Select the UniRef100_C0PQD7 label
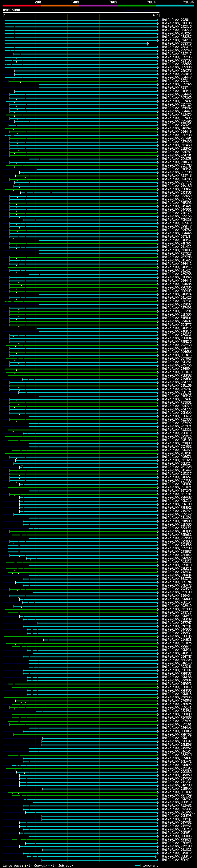 coord(176,484)
